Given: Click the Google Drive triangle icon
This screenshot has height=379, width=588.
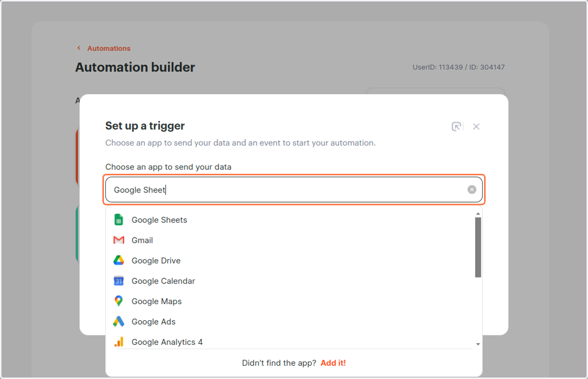Looking at the screenshot, I should pos(119,261).
